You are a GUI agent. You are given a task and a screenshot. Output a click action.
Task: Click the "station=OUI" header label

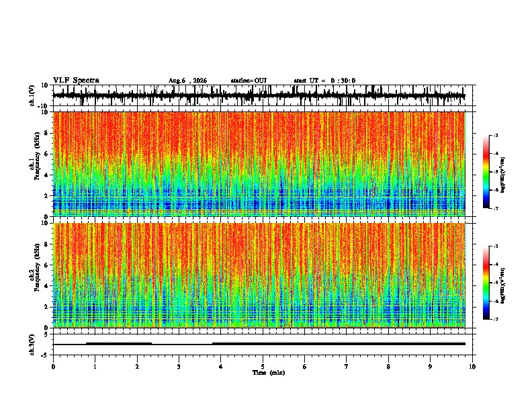point(249,81)
